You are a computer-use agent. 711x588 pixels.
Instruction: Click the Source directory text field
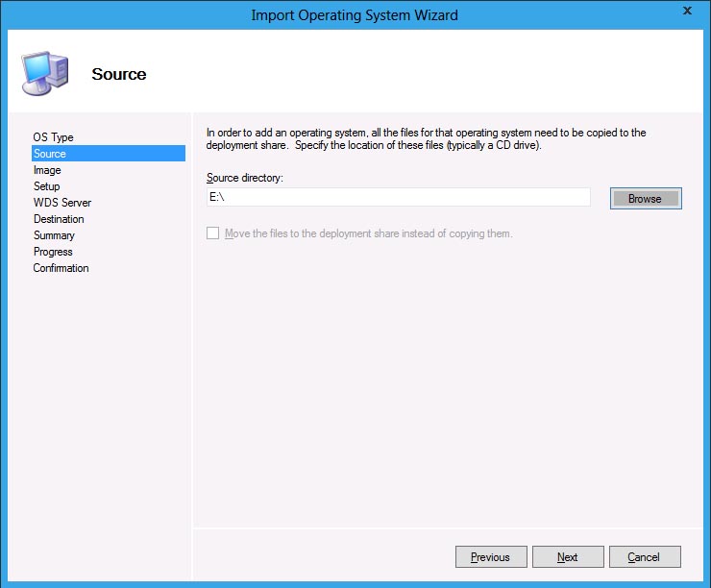(x=398, y=197)
